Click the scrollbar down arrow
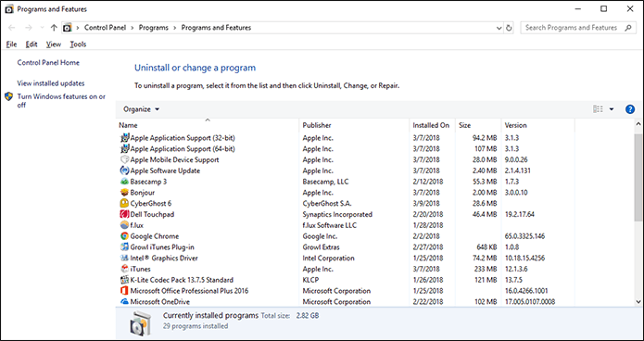644x341 pixels. (638, 301)
